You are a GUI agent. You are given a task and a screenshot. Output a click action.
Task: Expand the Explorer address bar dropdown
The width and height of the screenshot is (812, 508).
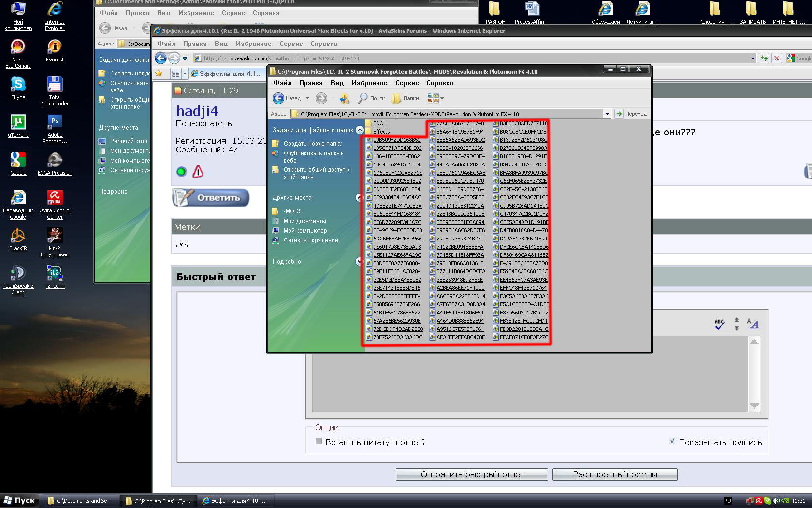607,114
